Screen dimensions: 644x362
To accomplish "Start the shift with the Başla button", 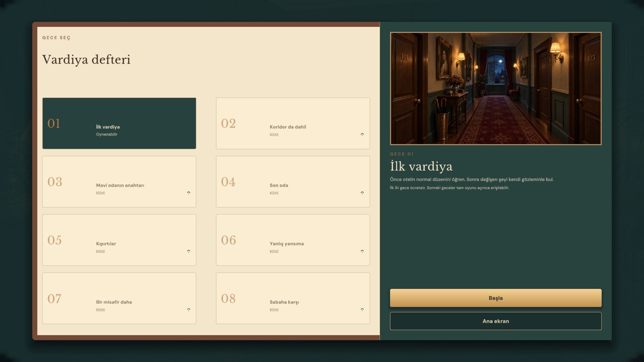I will tap(496, 298).
